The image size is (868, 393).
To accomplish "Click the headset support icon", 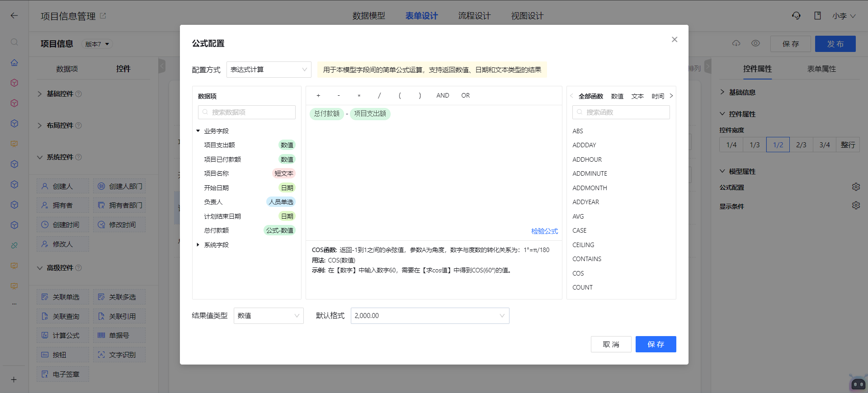I will (x=796, y=16).
